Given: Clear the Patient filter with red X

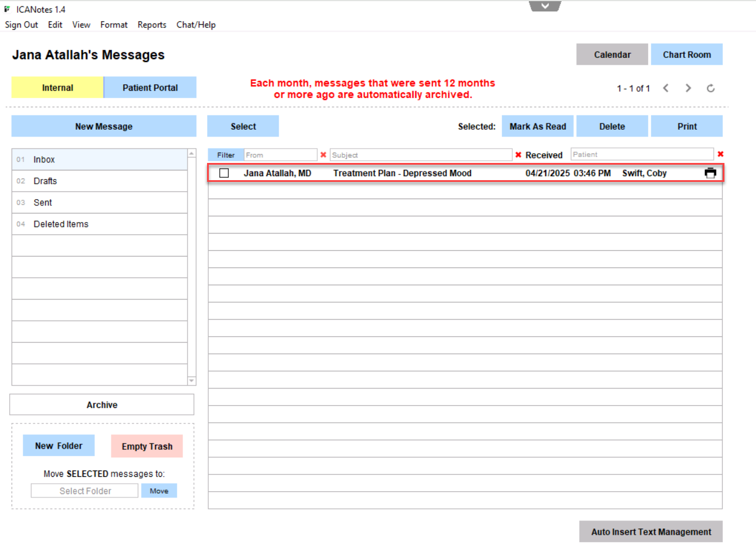Looking at the screenshot, I should point(720,154).
